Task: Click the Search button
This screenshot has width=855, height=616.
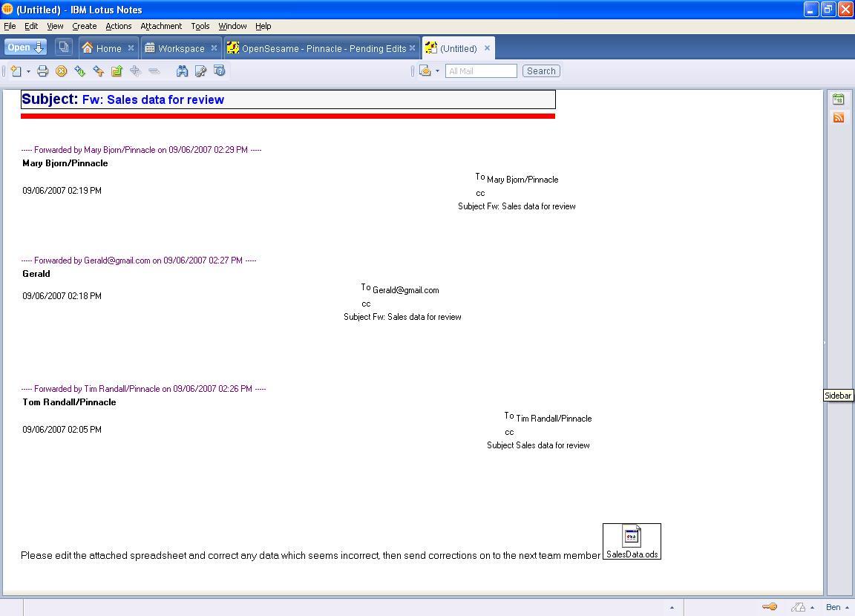Action: [x=541, y=71]
